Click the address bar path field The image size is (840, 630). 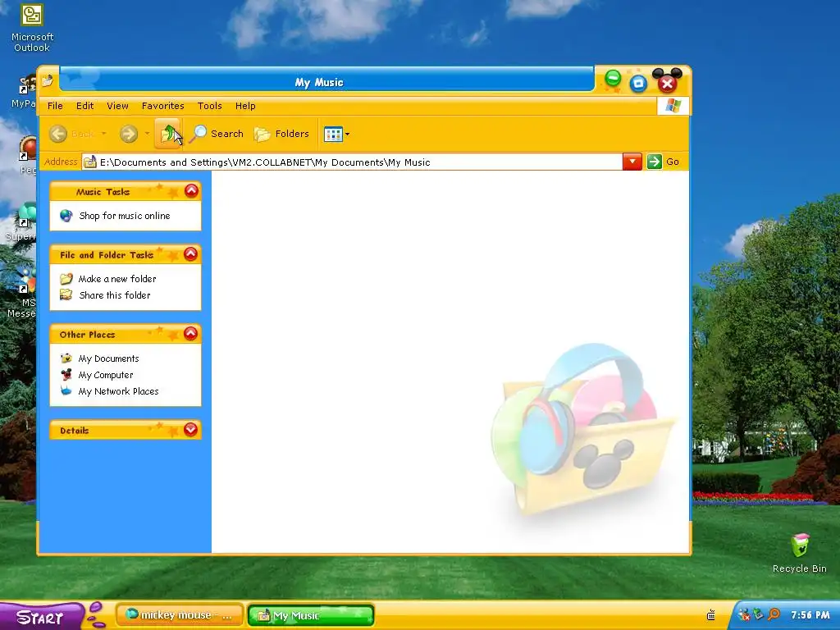pyautogui.click(x=351, y=162)
